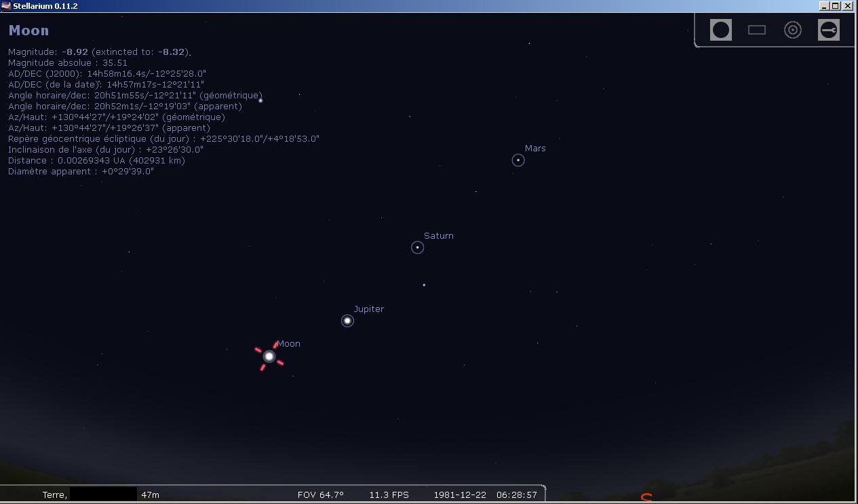Click the AD/DEC (de la date) line

pos(106,85)
